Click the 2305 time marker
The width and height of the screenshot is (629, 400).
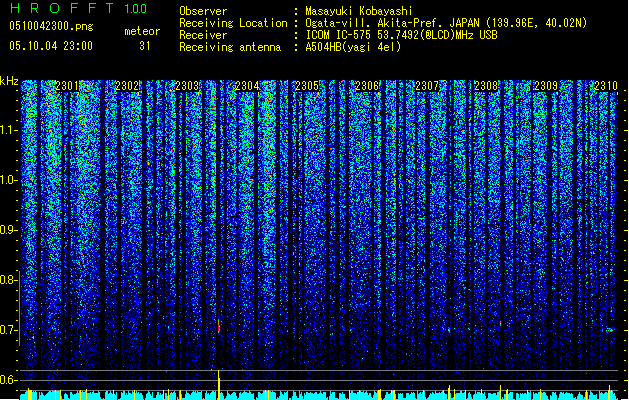307,86
